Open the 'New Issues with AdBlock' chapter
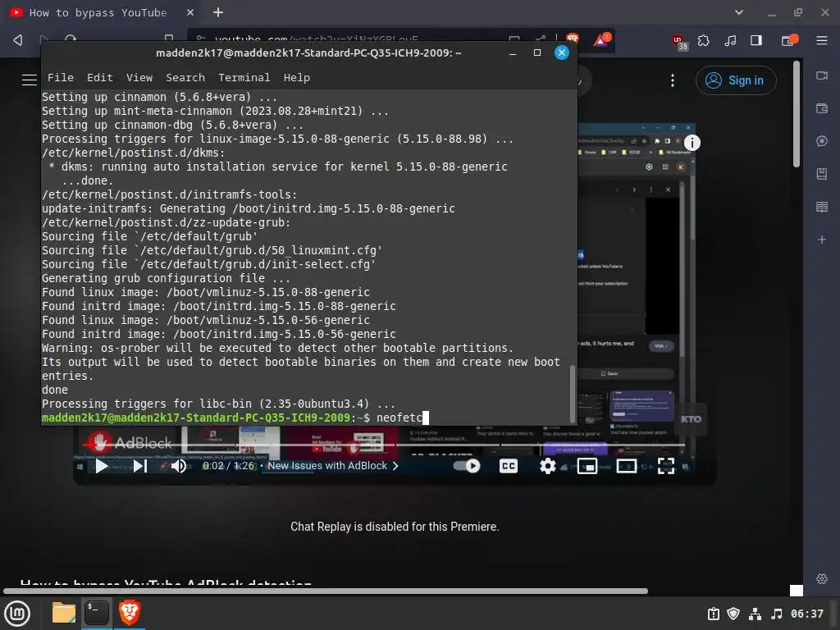 (x=333, y=466)
